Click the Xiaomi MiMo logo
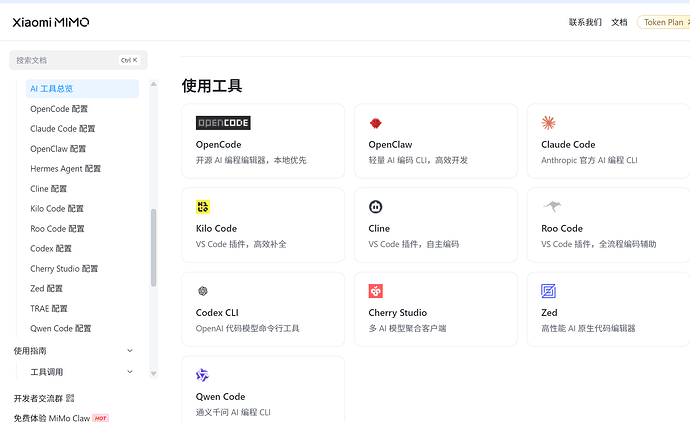Screen dimensions: 690x422 coord(51,22)
